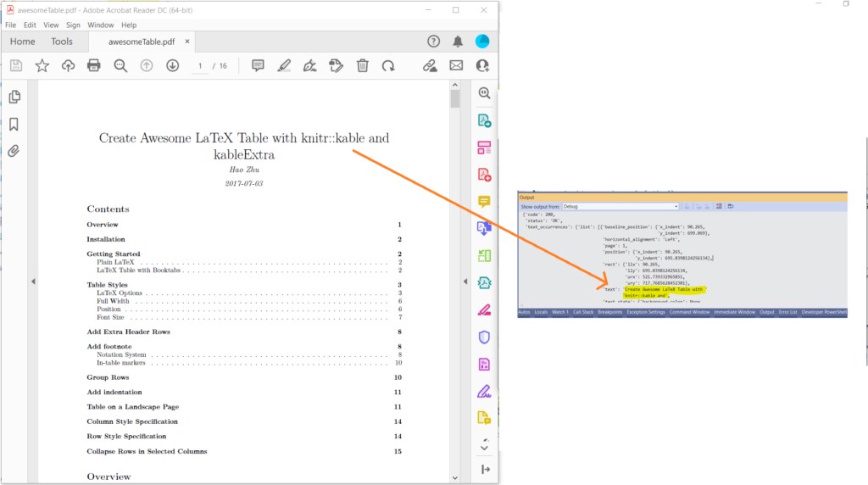The width and height of the screenshot is (868, 485).
Task: Delete with the trash icon
Action: tap(362, 65)
